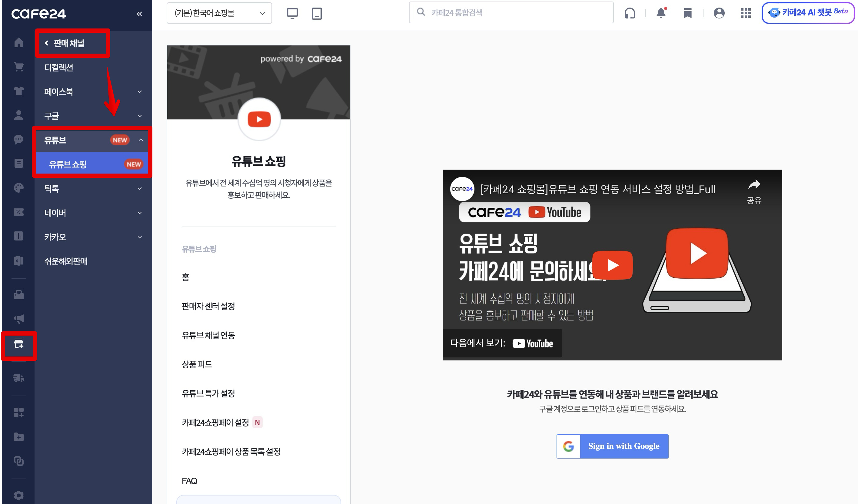Open the 상품 피드 menu item
The width and height of the screenshot is (858, 504).
pos(197,364)
